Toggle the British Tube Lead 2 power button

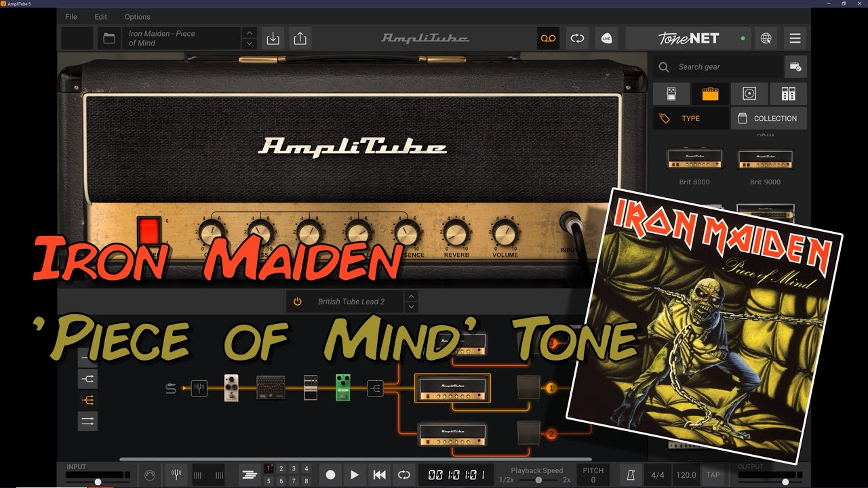pos(297,302)
